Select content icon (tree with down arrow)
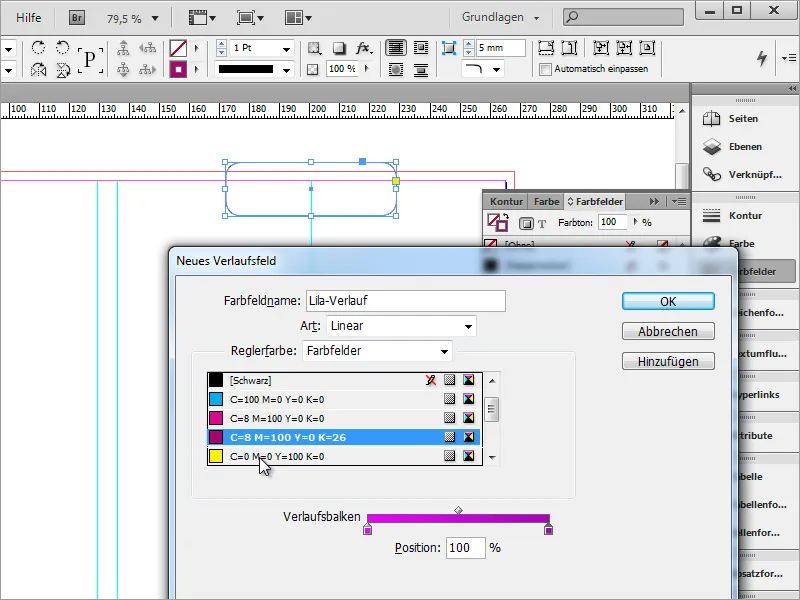The image size is (800, 600). [123, 69]
